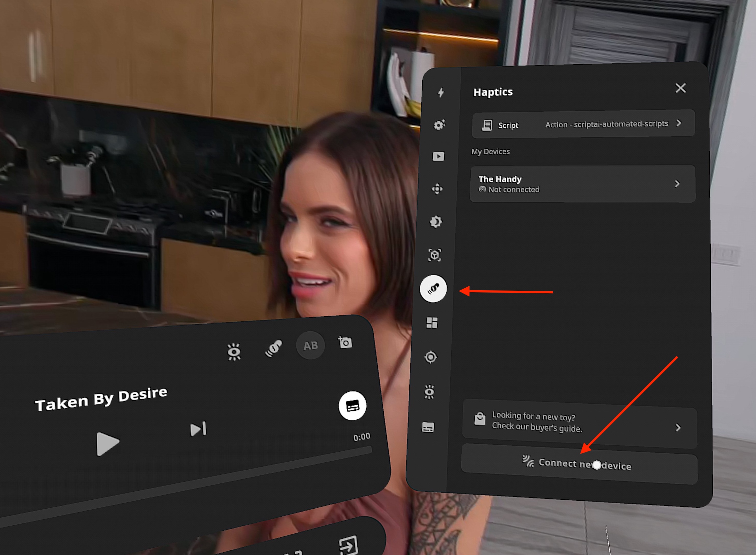
Task: Open brightness adjustment sidebar icon
Action: (x=436, y=222)
